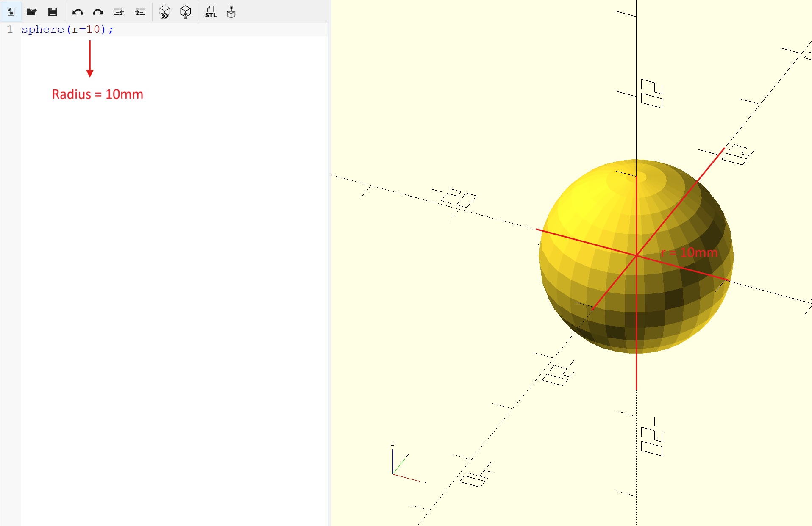
Task: Open a file with folder icon
Action: [31, 12]
